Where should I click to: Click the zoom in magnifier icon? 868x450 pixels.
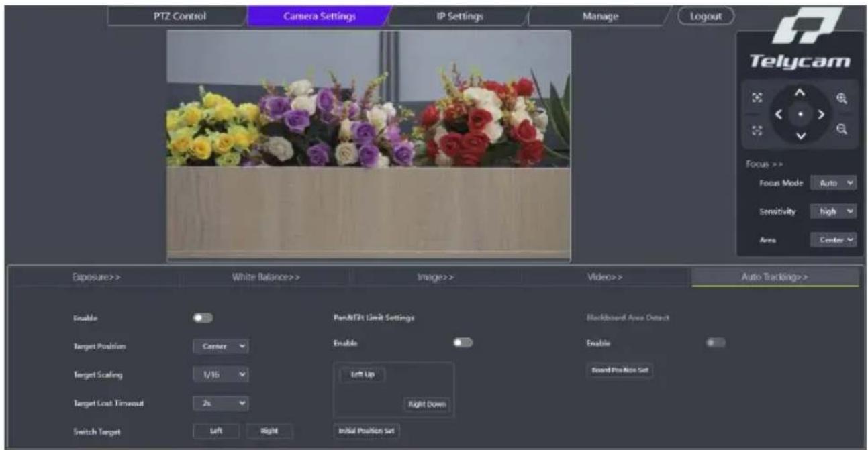[x=841, y=98]
